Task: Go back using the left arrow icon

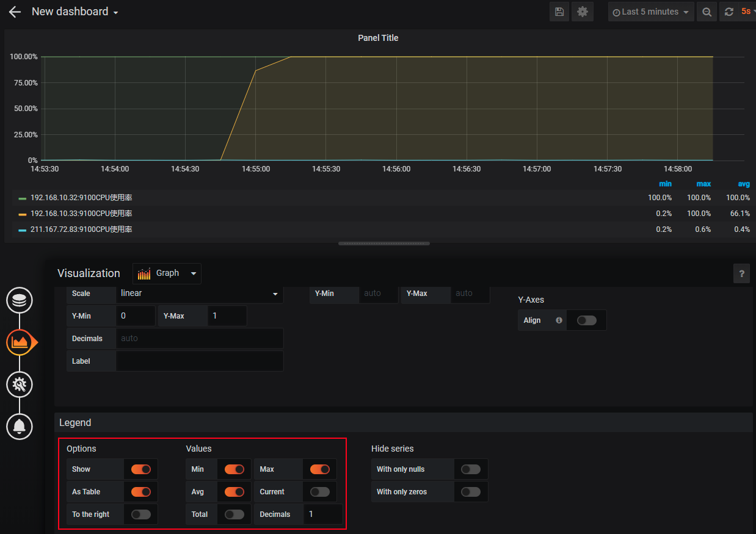Action: pos(15,12)
